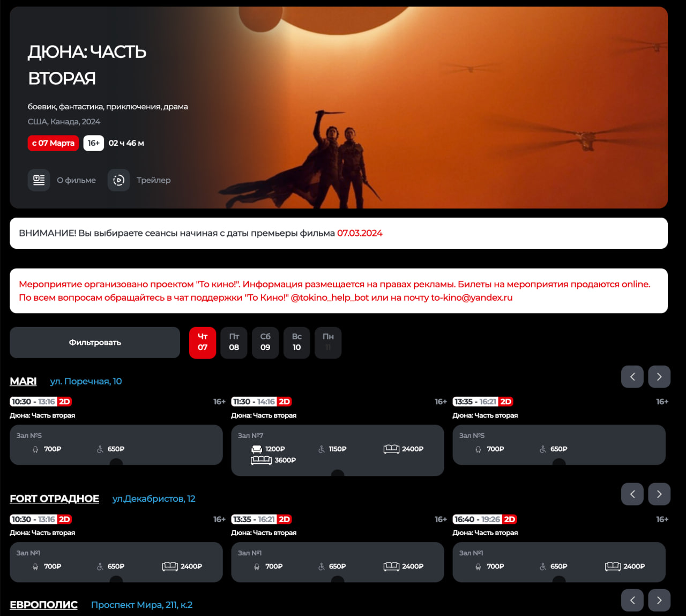Pick 1200₽ armchair in MARI 11:30 session
Image resolution: width=686 pixels, height=616 pixels.
268,449
